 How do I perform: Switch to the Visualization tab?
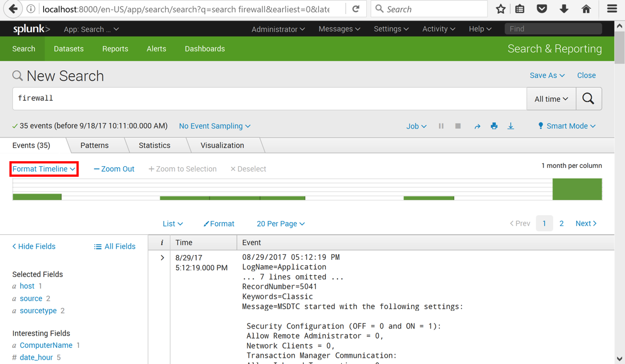222,146
